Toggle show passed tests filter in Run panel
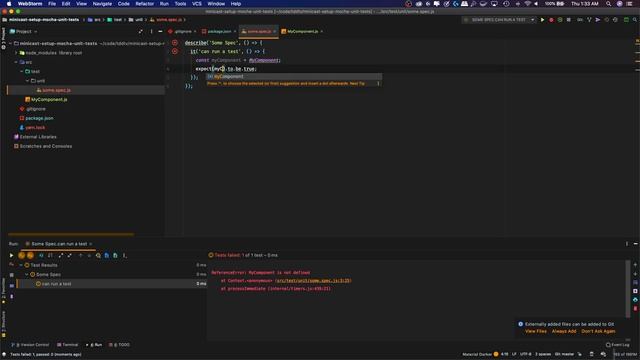The image size is (640, 360). click(41, 256)
